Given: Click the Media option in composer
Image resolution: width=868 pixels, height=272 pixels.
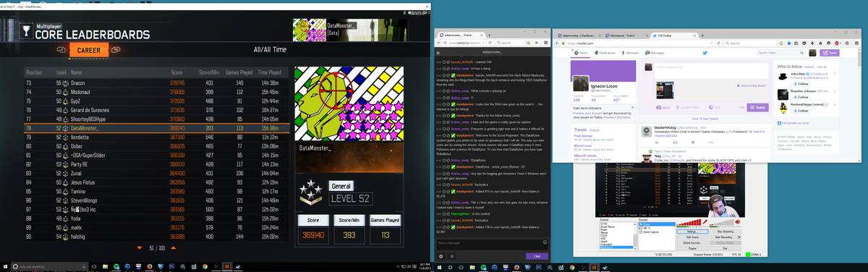Looking at the screenshot, I should [x=663, y=107].
